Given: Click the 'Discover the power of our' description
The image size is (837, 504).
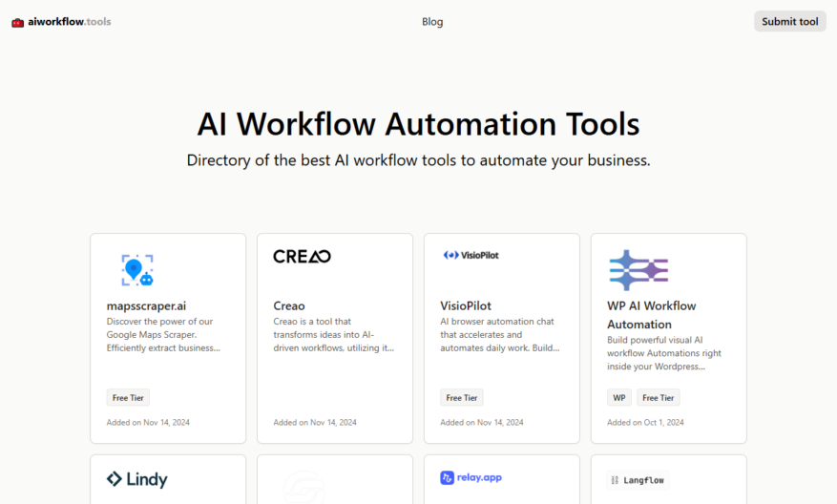Looking at the screenshot, I should pos(163,335).
